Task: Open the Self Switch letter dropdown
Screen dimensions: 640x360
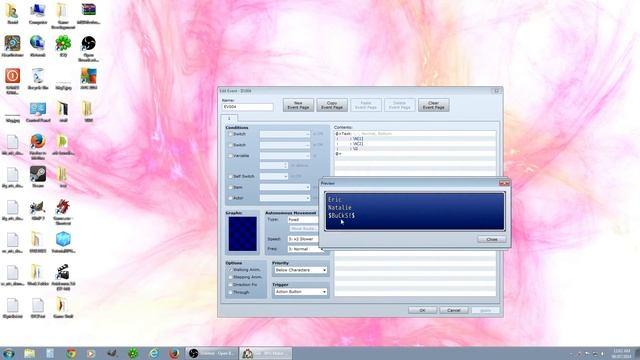Action: point(274,176)
